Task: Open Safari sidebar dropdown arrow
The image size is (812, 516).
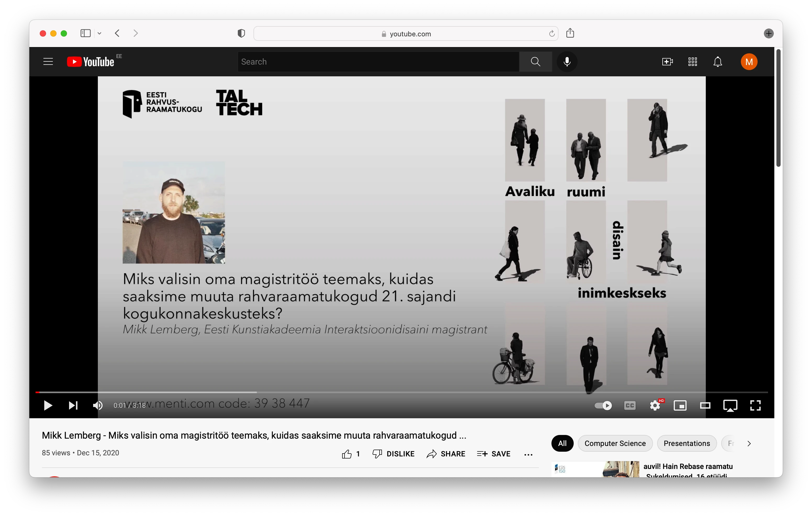Action: pyautogui.click(x=99, y=33)
